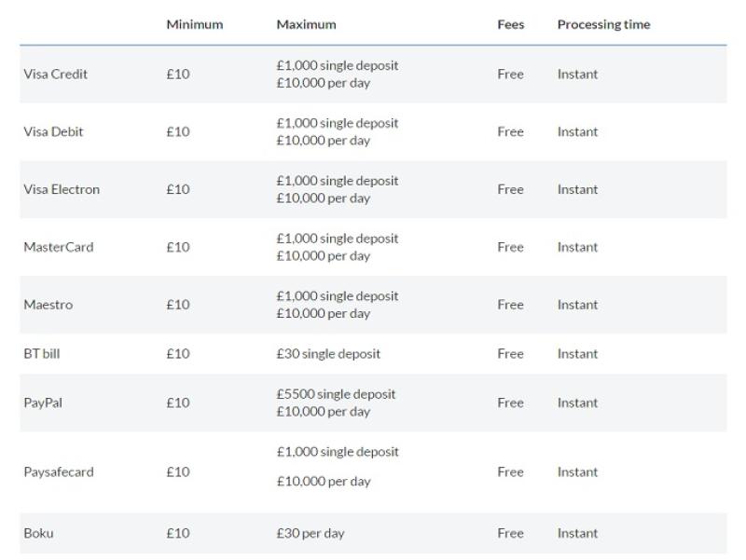Screen dimensions: 746x560
Task: Select the Boku row label
Action: point(38,534)
